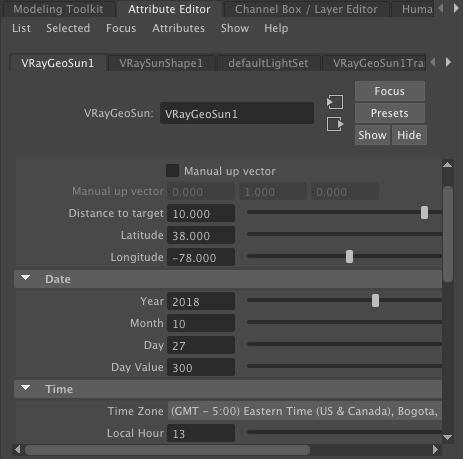Click the horizontal scrollbar right arrow
Image resolution: width=463 pixels, height=459 pixels.
click(435, 450)
